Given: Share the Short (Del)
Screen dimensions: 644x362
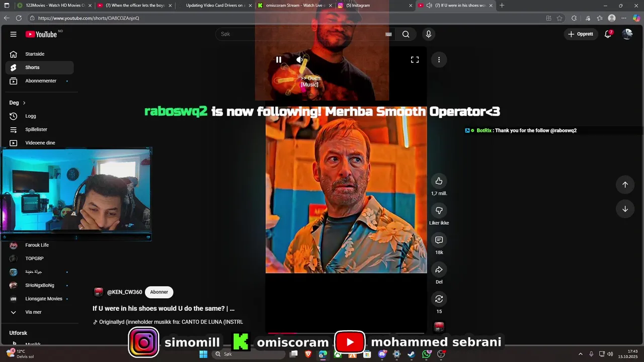Looking at the screenshot, I should [439, 269].
